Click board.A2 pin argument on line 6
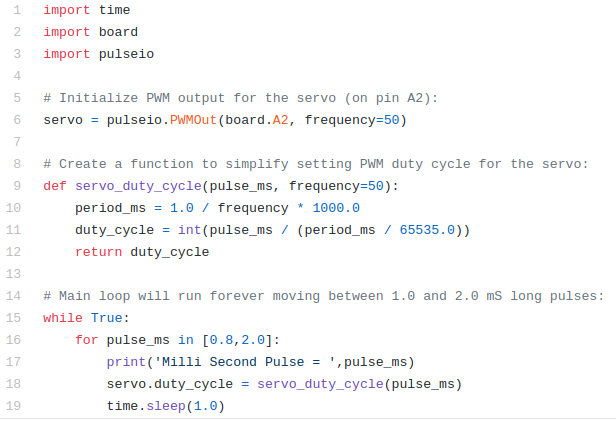The width and height of the screenshot is (616, 421). pyautogui.click(x=257, y=120)
